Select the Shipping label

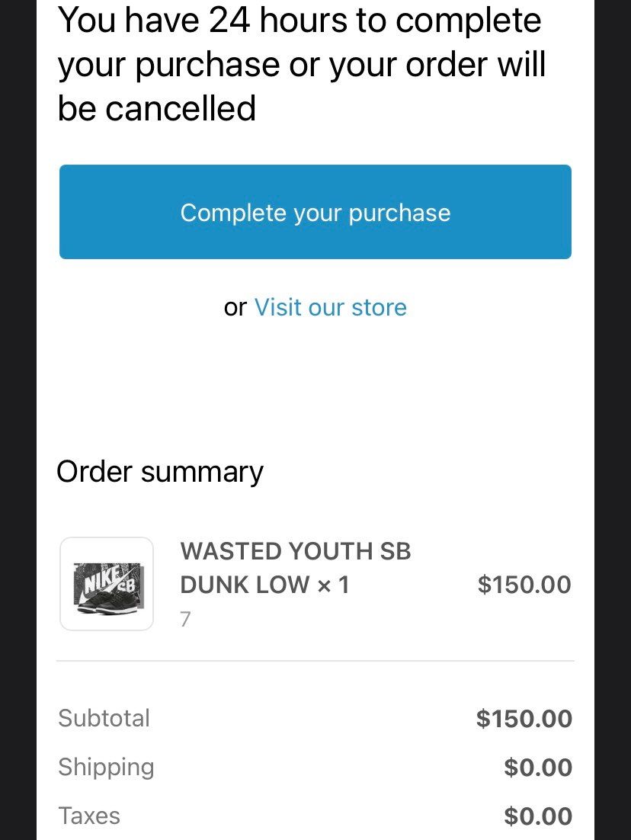point(106,767)
